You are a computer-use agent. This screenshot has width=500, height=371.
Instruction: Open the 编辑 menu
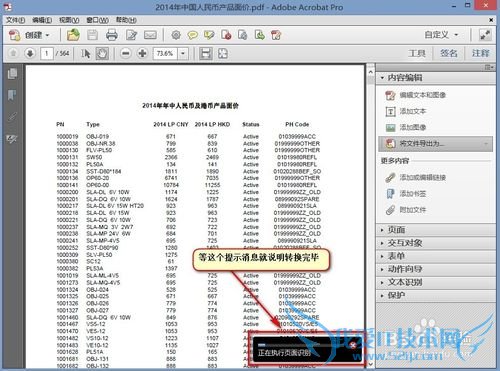tap(42, 20)
